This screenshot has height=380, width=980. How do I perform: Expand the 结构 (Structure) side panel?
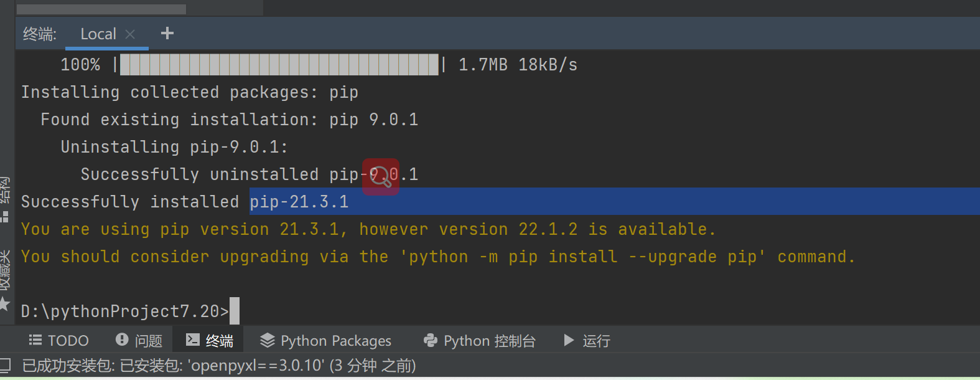[x=5, y=199]
